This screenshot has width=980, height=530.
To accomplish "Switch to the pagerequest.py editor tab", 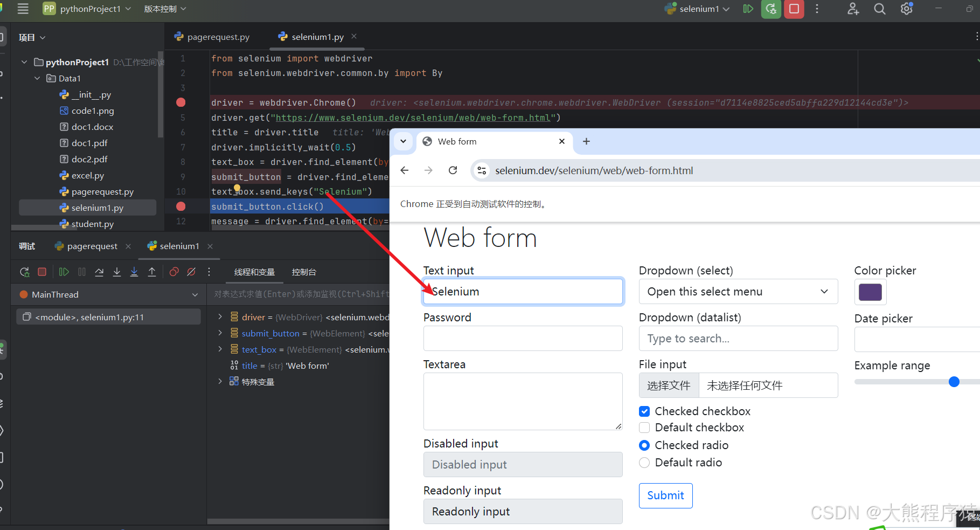I will point(218,37).
